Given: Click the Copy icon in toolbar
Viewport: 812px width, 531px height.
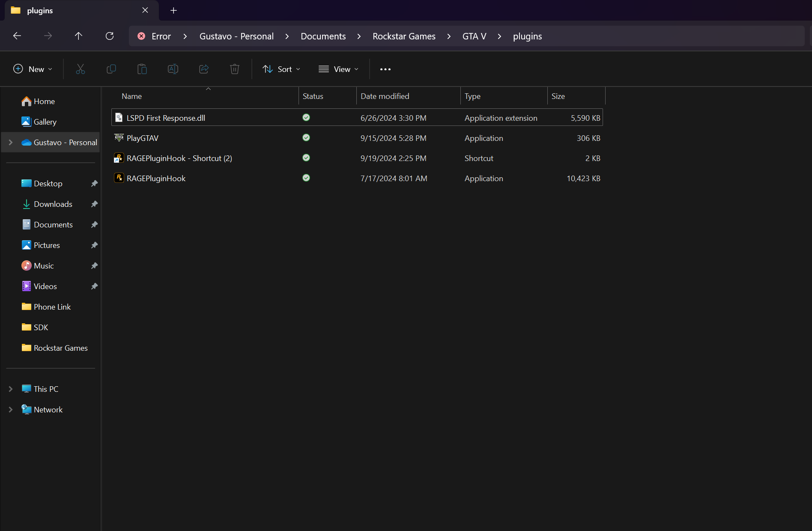Looking at the screenshot, I should pos(111,69).
